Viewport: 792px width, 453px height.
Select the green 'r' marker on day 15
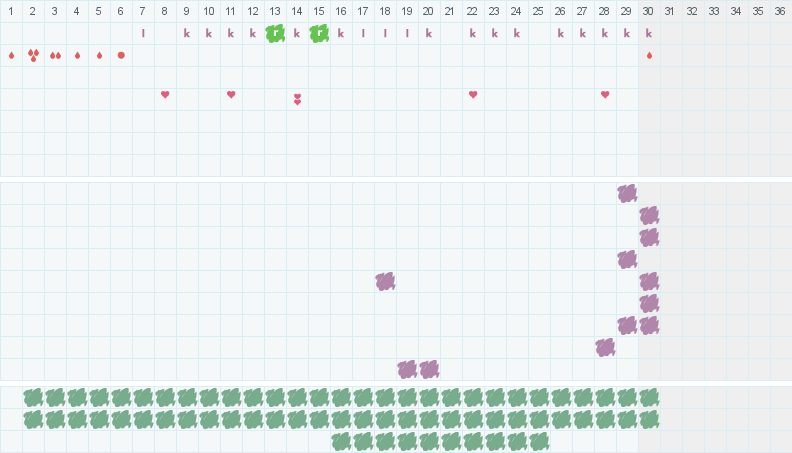319,33
